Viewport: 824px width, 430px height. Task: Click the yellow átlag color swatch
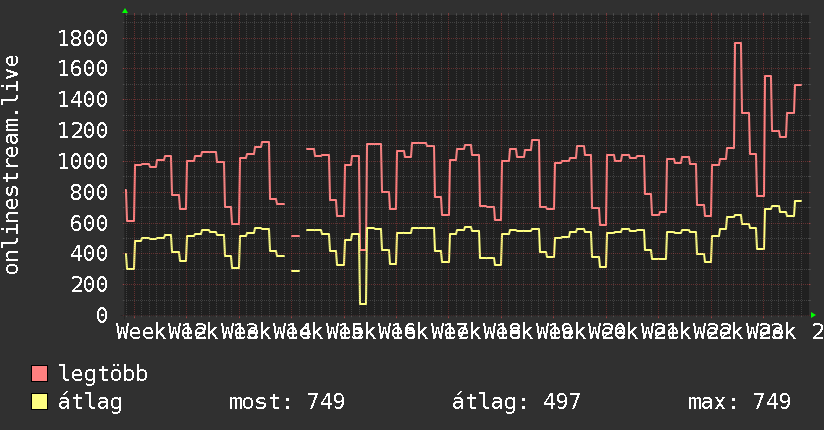(39, 402)
